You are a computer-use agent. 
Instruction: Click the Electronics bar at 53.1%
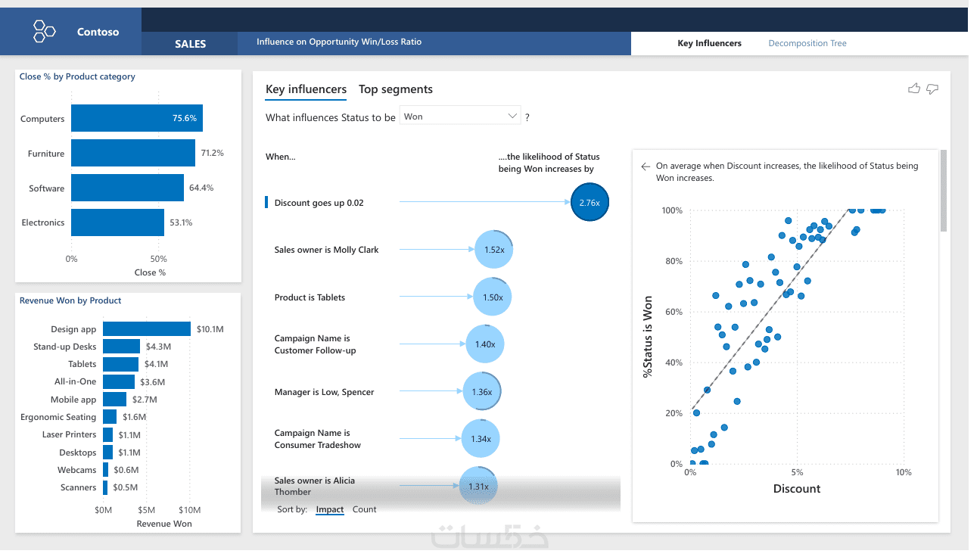(117, 222)
